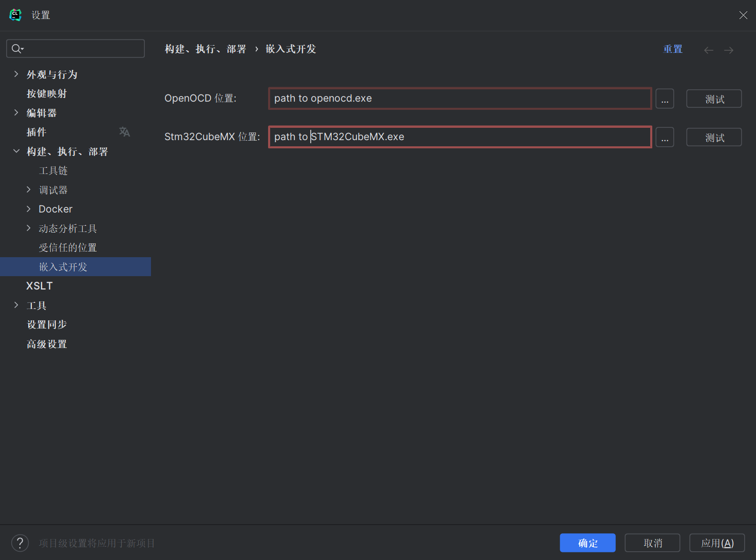Click the search magnifier icon
The width and height of the screenshot is (756, 560).
[16, 49]
